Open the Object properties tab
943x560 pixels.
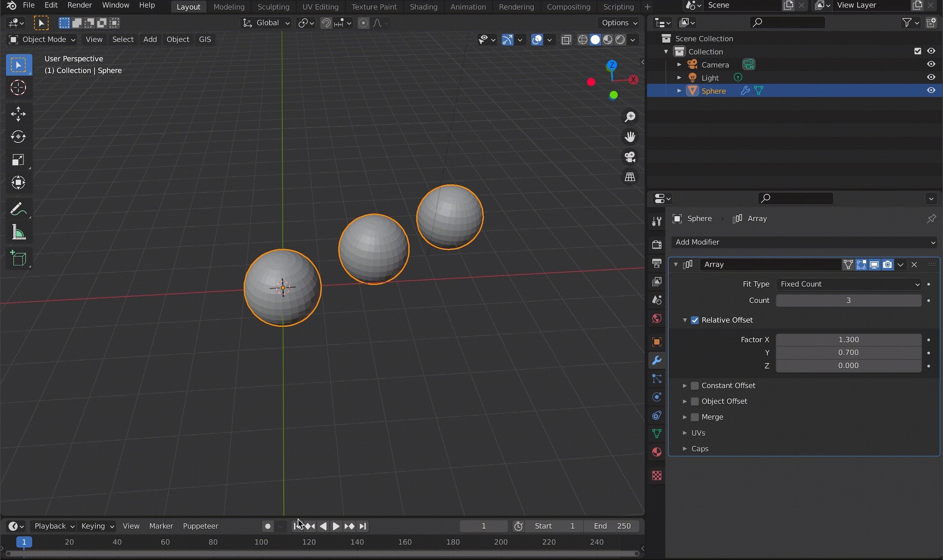coord(657,342)
